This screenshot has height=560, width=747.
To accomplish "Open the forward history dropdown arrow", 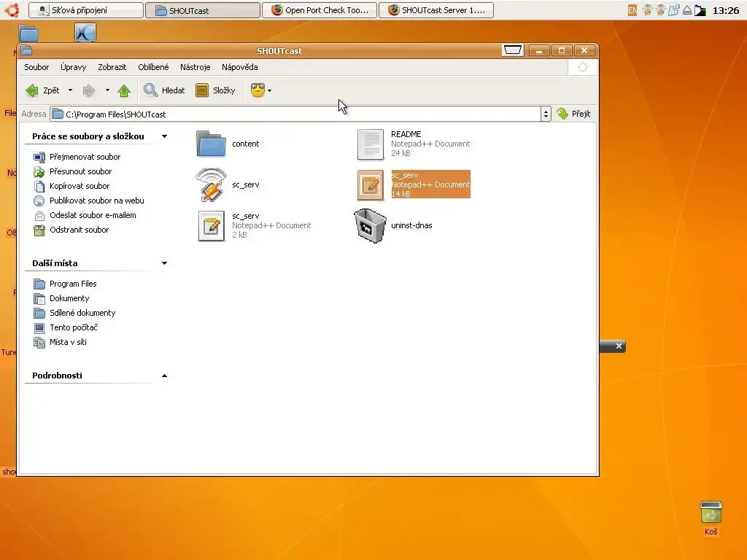I will 107,90.
